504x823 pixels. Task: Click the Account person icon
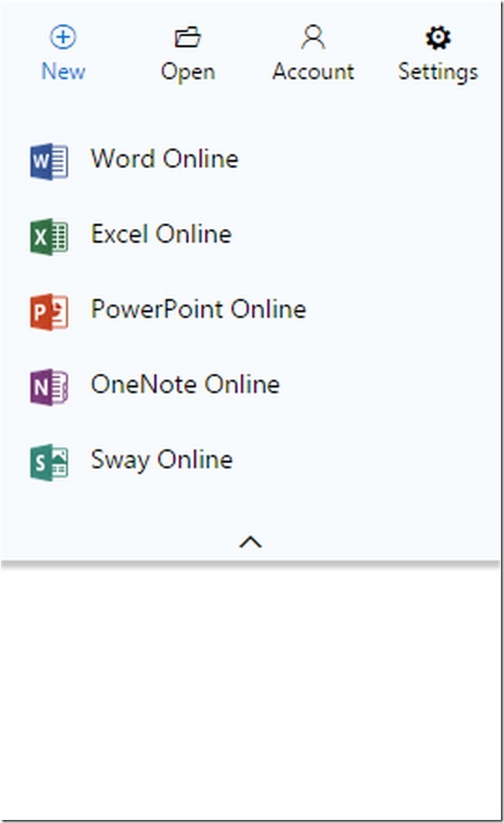point(313,37)
